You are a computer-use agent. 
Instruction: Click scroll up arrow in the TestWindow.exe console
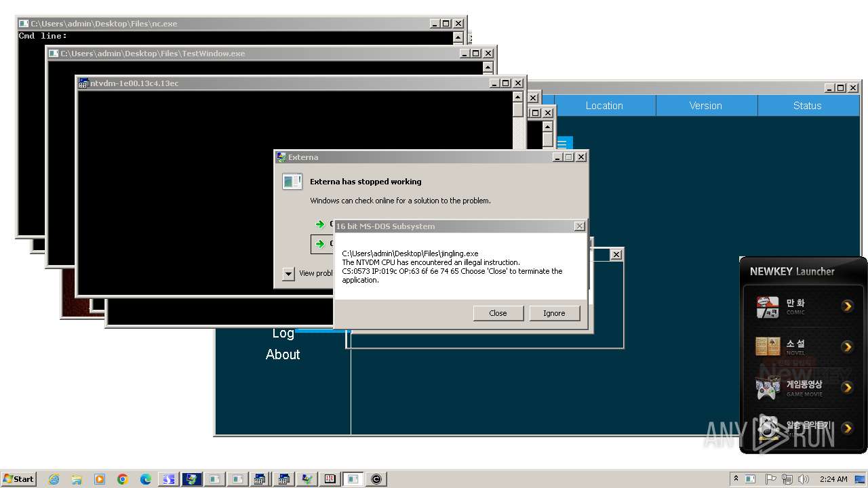pyautogui.click(x=488, y=67)
